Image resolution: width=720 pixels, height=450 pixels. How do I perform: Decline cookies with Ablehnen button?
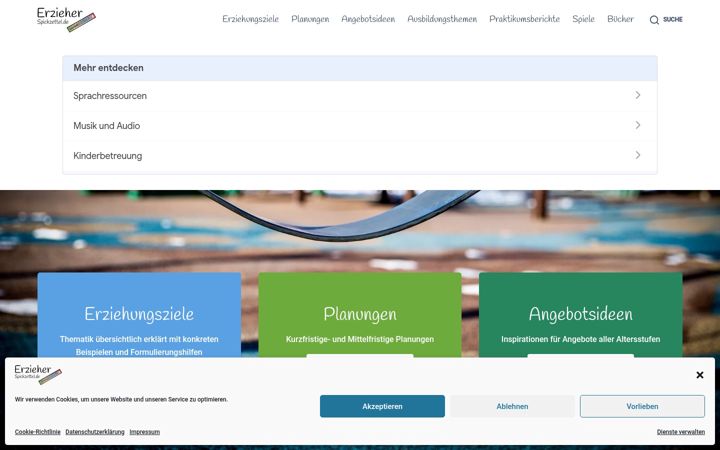(512, 406)
